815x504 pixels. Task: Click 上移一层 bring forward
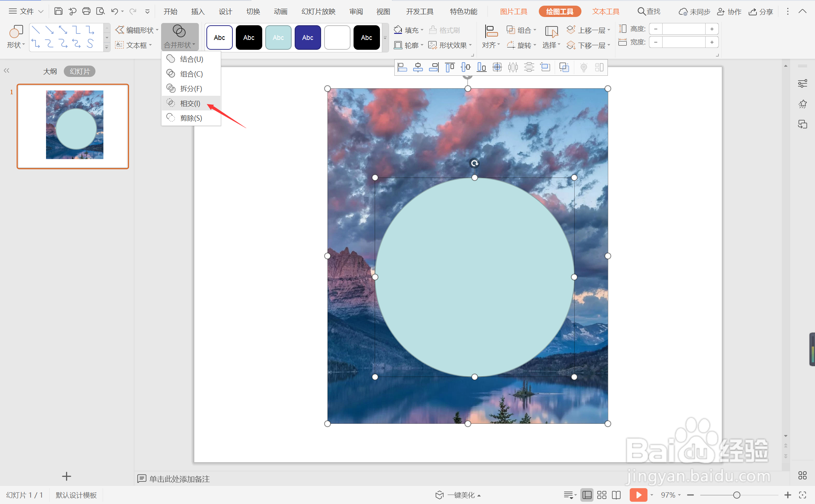pyautogui.click(x=588, y=30)
